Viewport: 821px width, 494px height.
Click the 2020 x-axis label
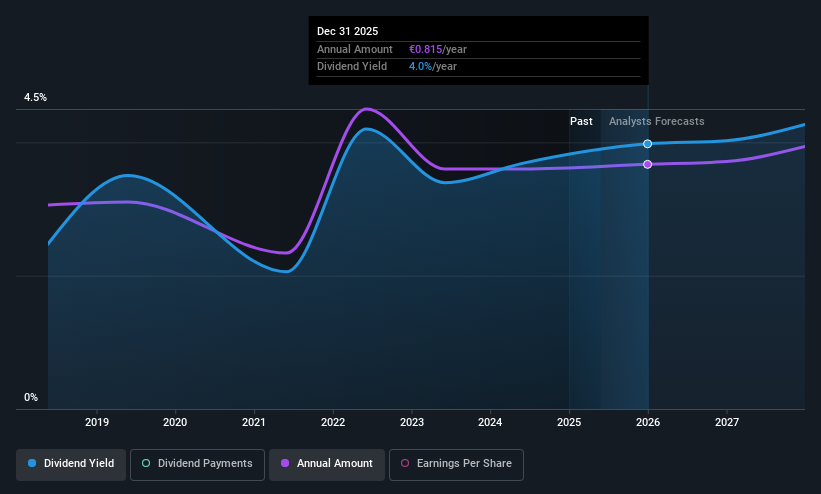point(175,422)
